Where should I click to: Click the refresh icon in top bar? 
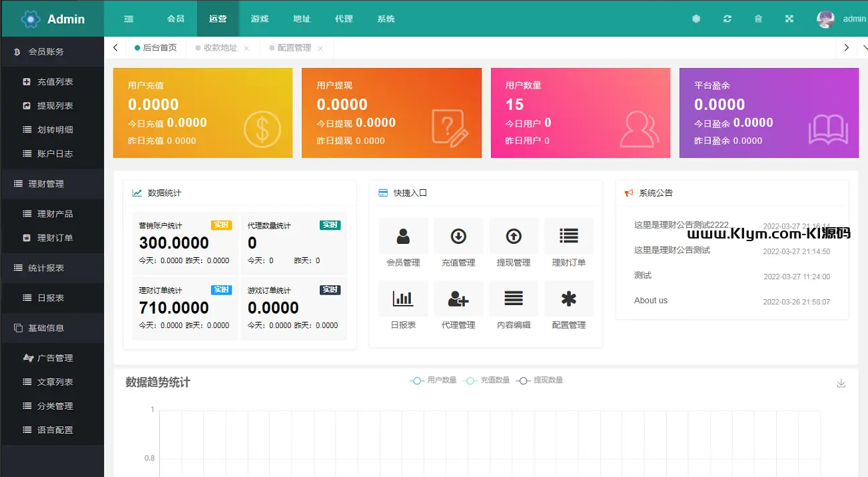727,19
